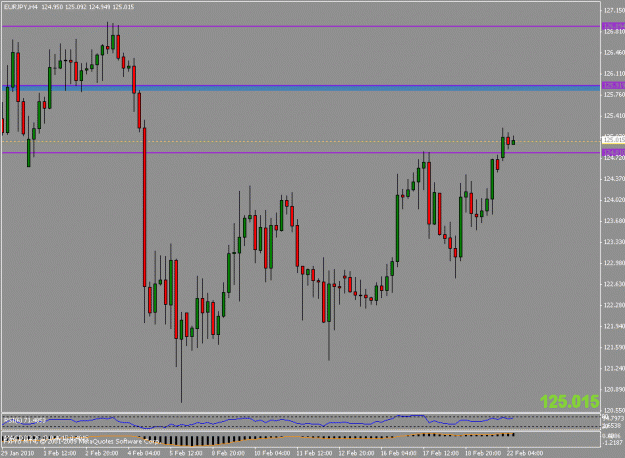The image size is (625, 458).
Task: Click the -1.2187 MACD scale value
Action: pos(614,442)
